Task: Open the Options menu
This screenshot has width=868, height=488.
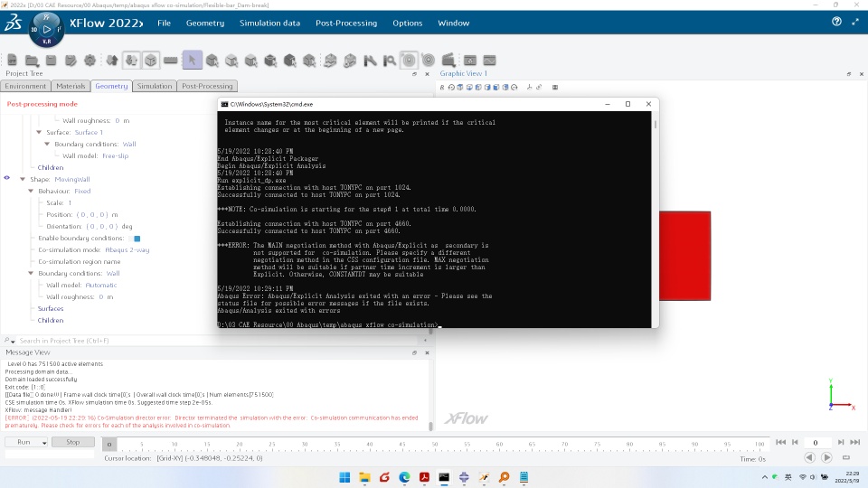Action: pos(408,23)
